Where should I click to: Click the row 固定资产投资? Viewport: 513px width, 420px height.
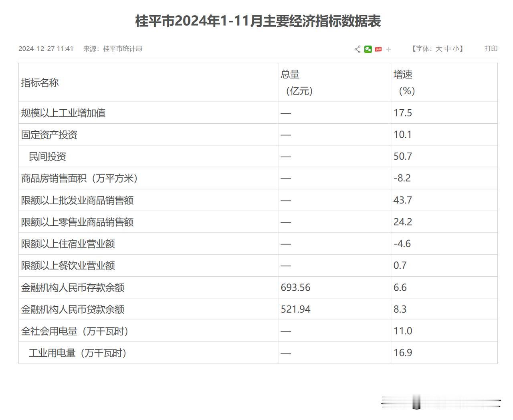[x=258, y=135]
